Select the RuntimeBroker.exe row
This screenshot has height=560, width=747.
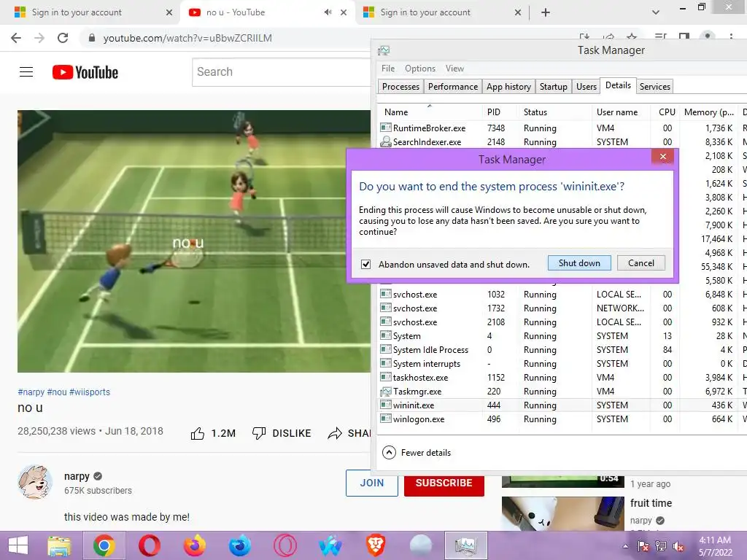pyautogui.click(x=562, y=128)
